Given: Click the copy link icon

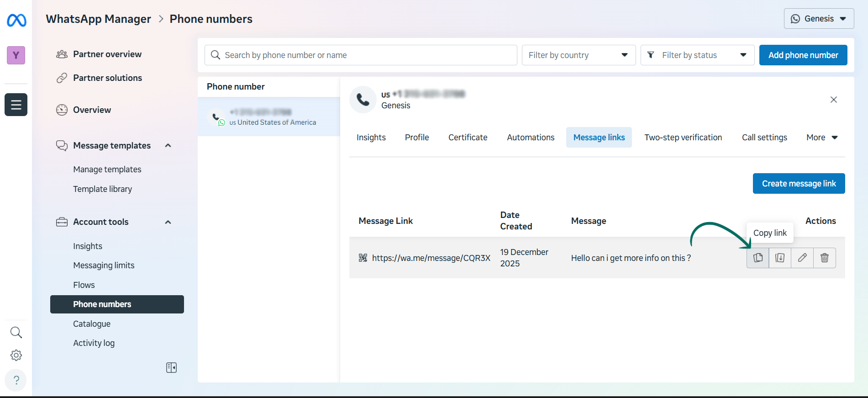Looking at the screenshot, I should (758, 258).
